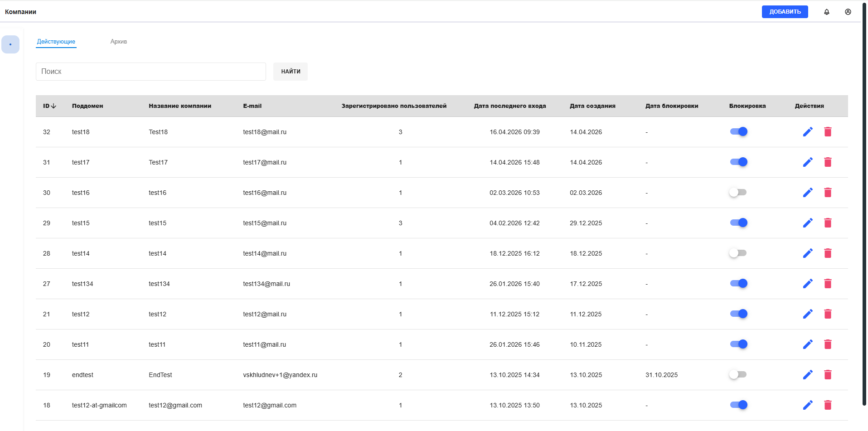Click Зарегистрировано пользователей column header

(394, 106)
